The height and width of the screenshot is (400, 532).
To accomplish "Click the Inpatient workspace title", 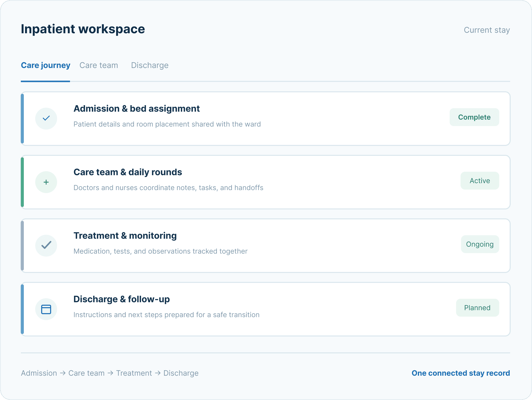I will (x=83, y=29).
